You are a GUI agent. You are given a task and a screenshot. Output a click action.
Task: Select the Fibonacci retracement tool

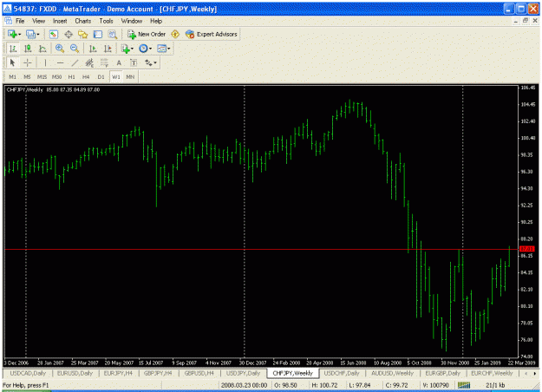(104, 63)
